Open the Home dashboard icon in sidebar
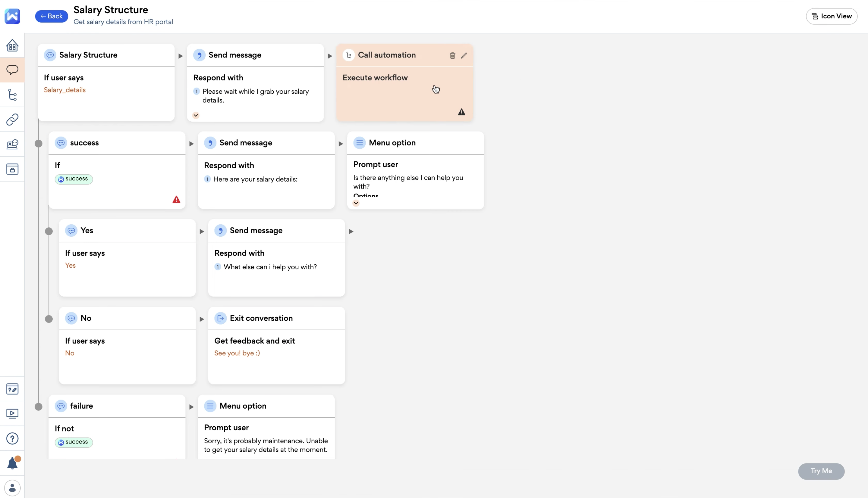Image resolution: width=868 pixels, height=498 pixels. pyautogui.click(x=12, y=45)
